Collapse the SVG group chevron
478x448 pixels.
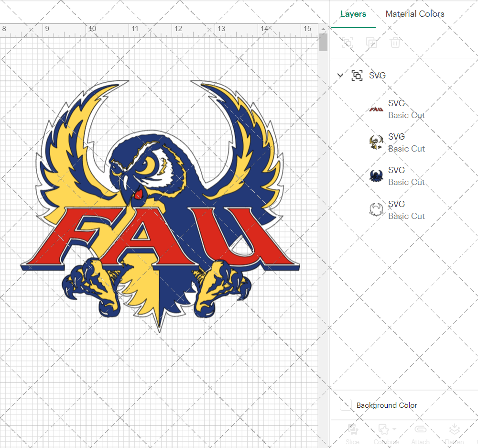[x=340, y=75]
